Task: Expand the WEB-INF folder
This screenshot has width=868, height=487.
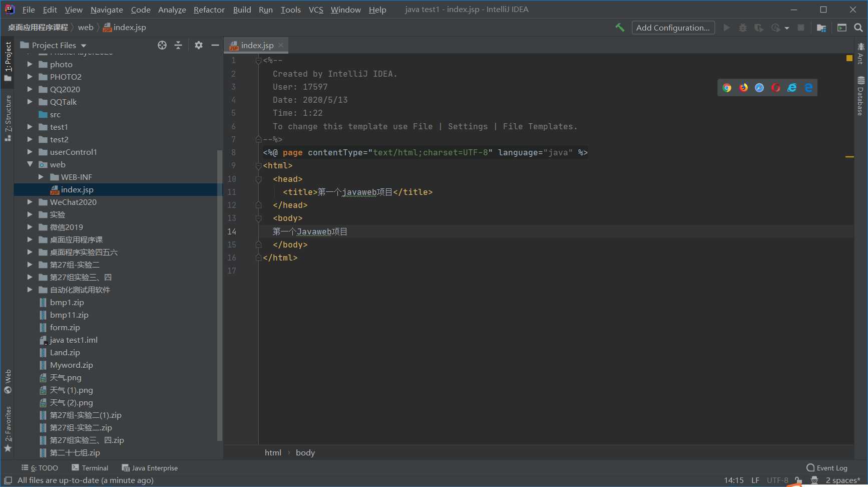Action: point(41,177)
